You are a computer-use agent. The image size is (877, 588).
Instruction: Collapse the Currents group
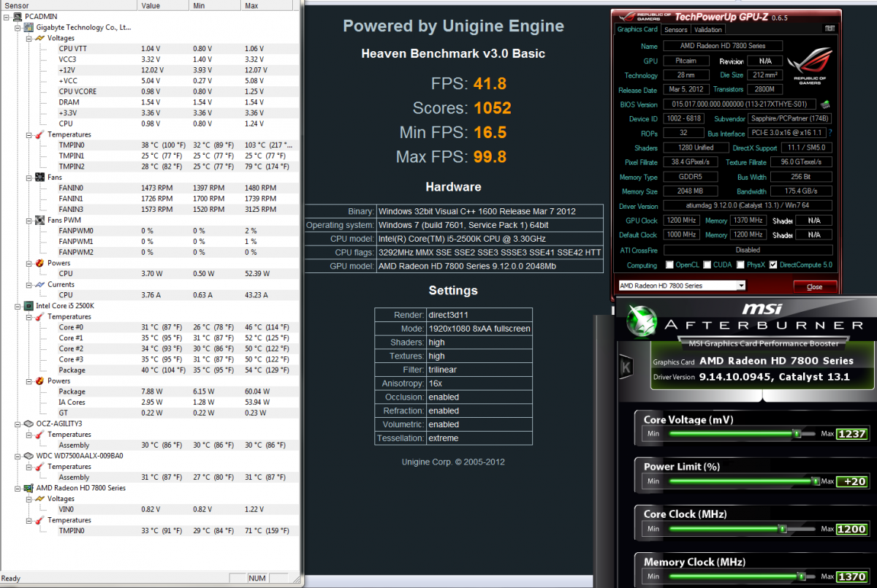point(29,284)
